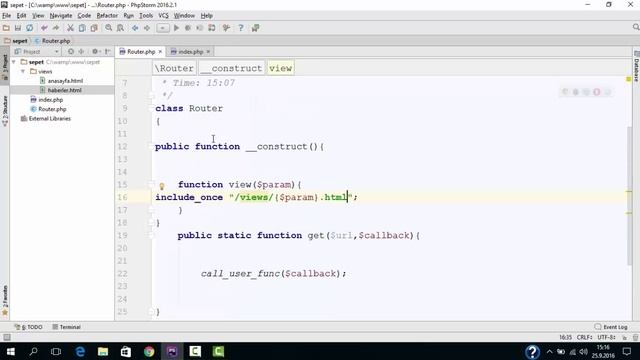This screenshot has height=360, width=640.
Task: Click the navigate Back arrow icon
Action: coord(135,28)
